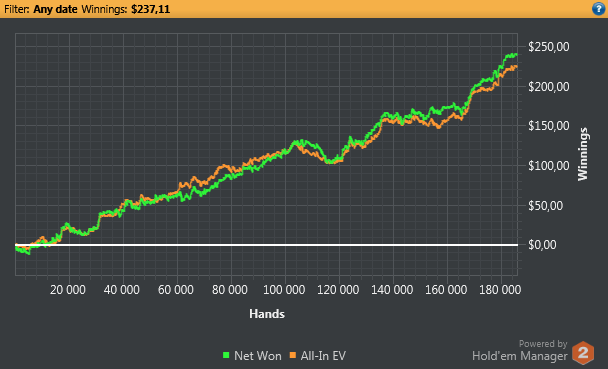This screenshot has height=369, width=608.
Task: Click the Filter label in header bar
Action: (17, 9)
